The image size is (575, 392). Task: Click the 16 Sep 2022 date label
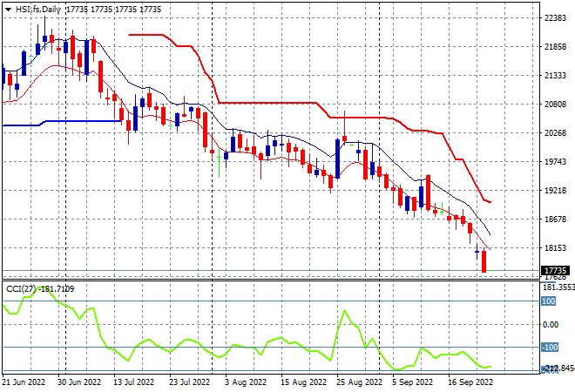[470, 382]
